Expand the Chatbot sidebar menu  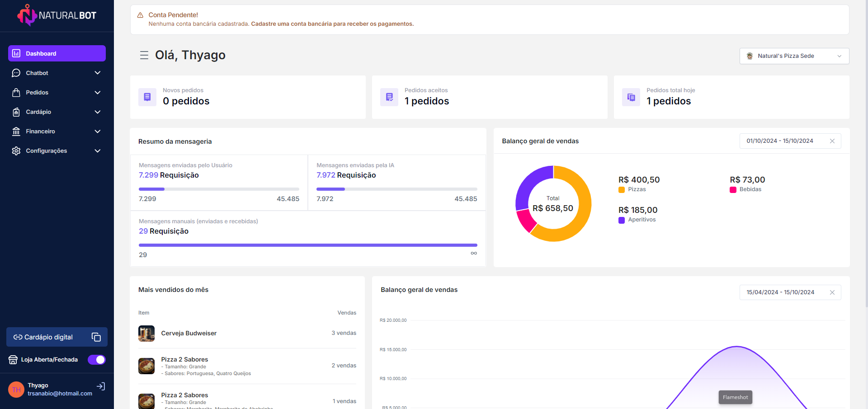57,73
